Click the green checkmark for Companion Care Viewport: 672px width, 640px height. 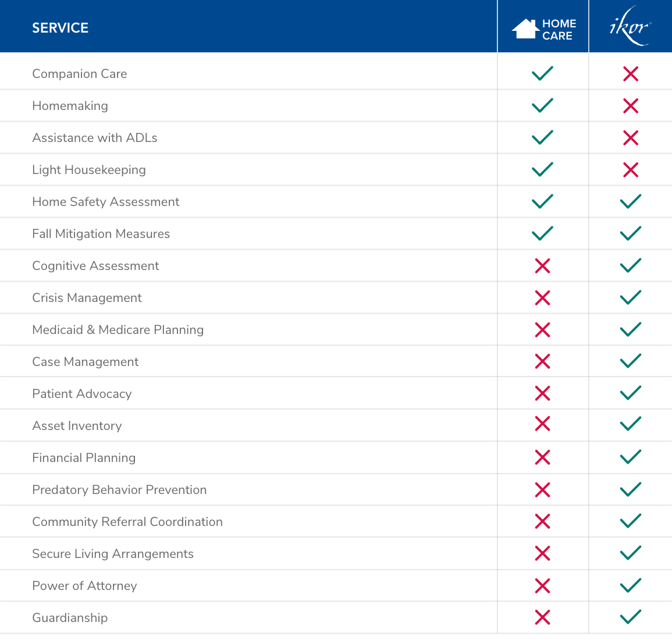pos(542,73)
